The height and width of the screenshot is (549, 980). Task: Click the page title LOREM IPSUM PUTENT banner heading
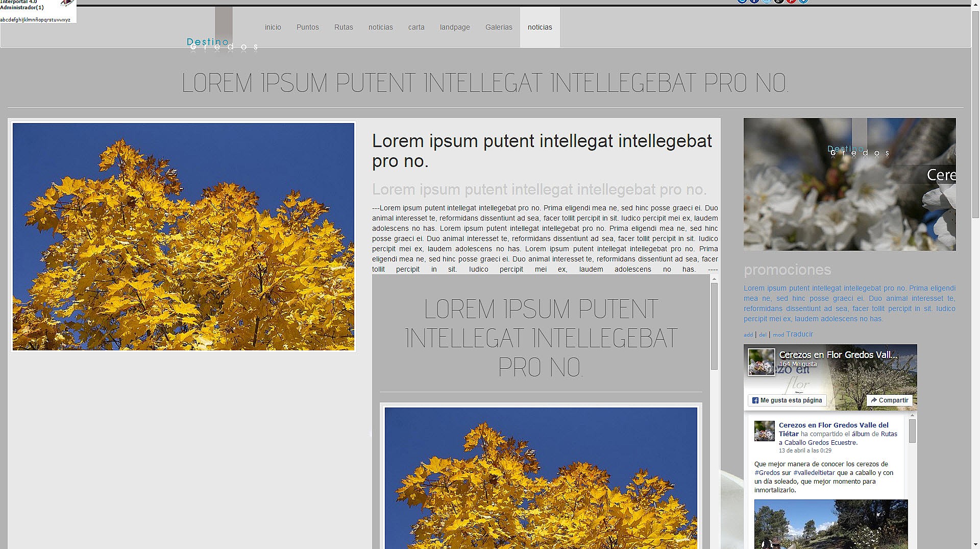pos(485,83)
